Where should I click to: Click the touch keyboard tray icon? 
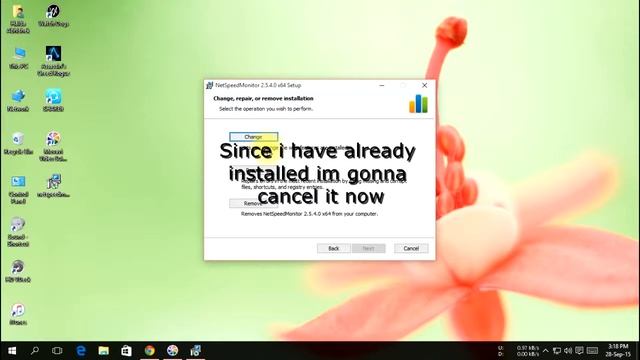pos(592,351)
